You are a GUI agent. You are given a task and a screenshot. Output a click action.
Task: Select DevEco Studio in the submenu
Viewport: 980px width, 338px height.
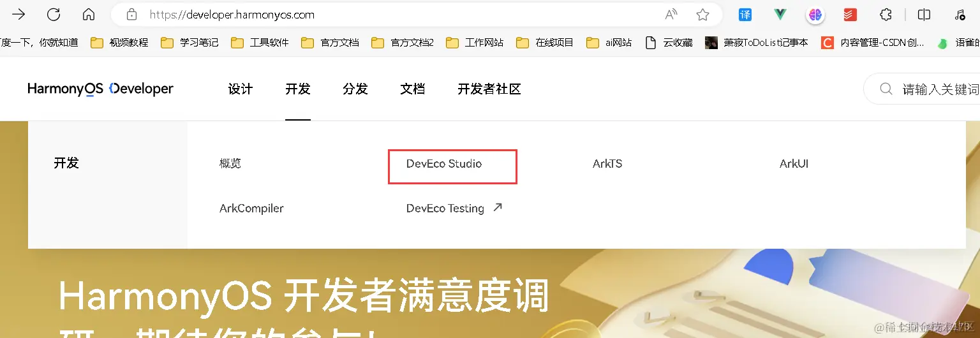[x=444, y=164]
